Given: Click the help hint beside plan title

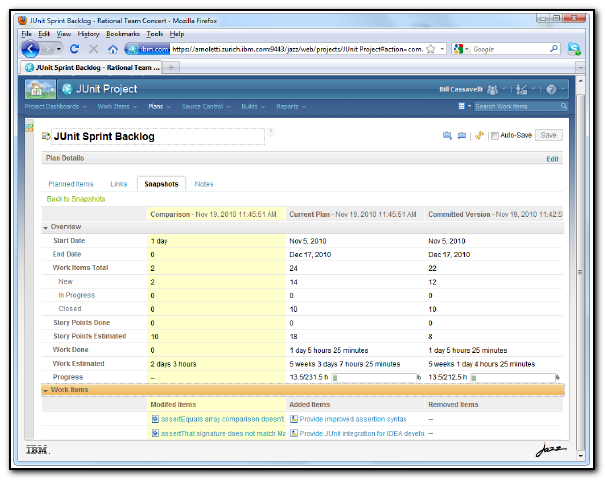Looking at the screenshot, I should pyautogui.click(x=271, y=132).
